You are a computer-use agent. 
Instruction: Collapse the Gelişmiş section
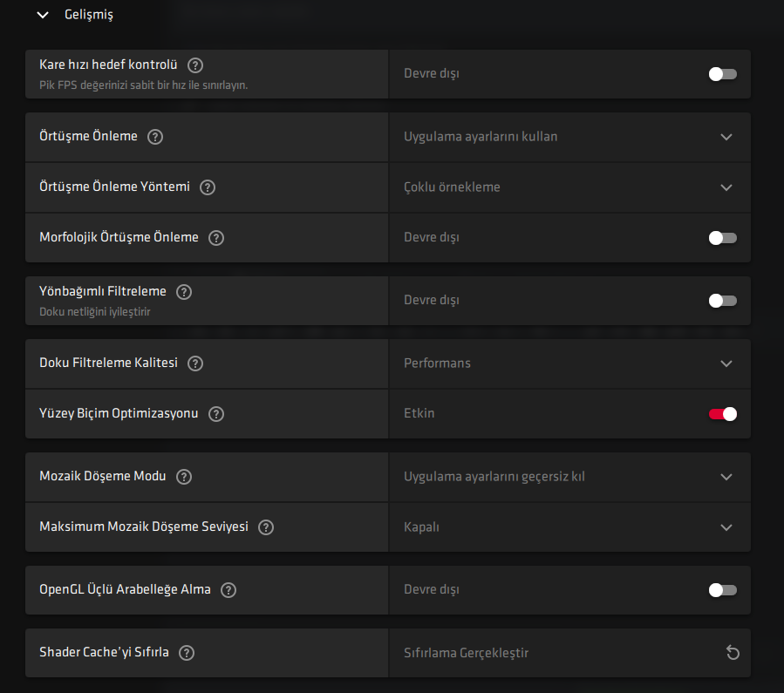[x=42, y=15]
